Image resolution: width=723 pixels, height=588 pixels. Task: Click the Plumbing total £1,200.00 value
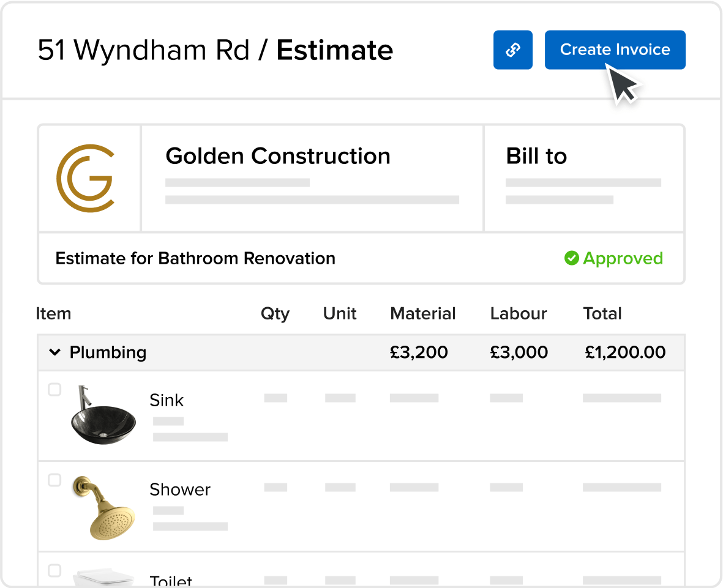click(626, 352)
